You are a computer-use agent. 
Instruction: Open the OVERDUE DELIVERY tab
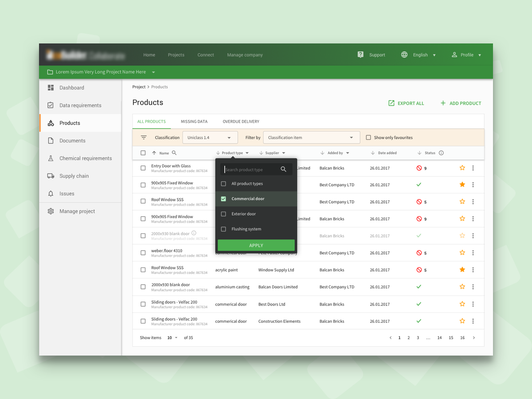[241, 121]
